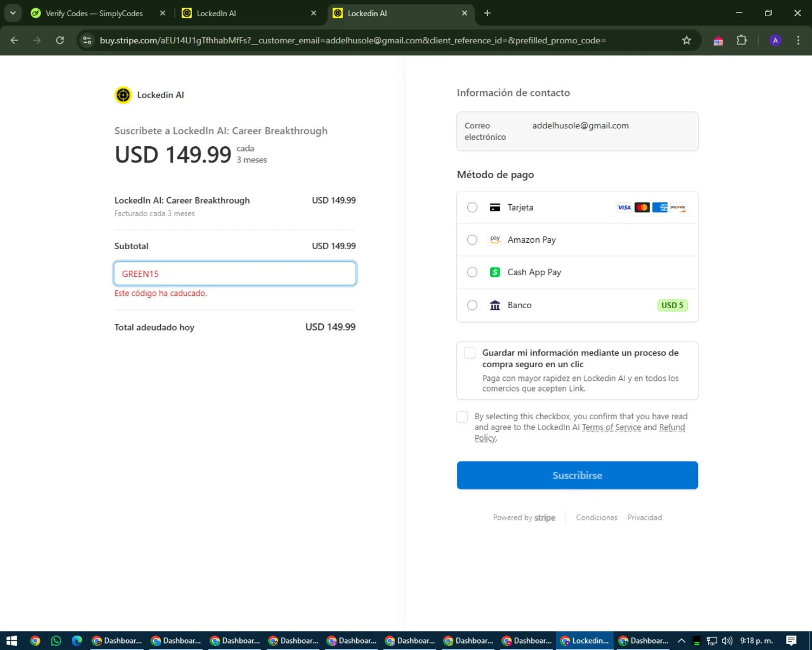Click the credit card icon beside Tarjeta
This screenshot has width=812, height=650.
pos(495,207)
